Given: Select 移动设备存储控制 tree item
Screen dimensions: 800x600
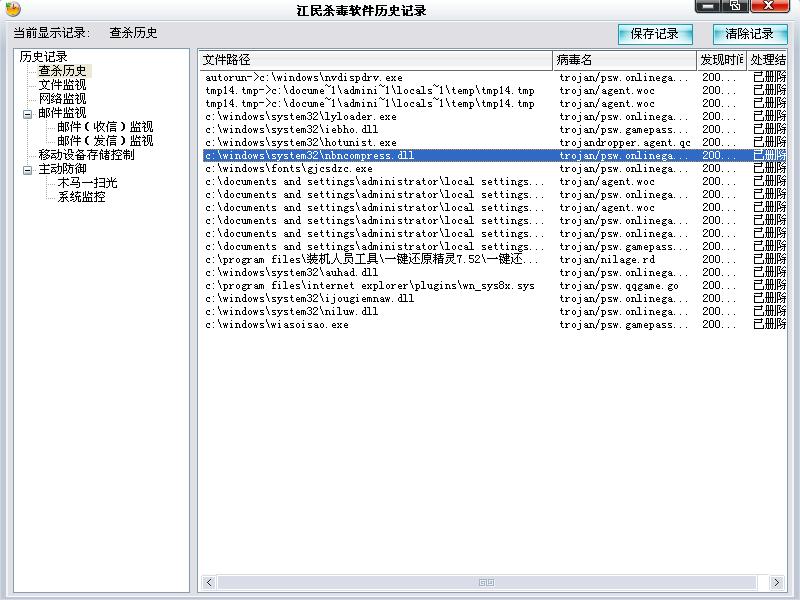Looking at the screenshot, I should tap(87, 155).
